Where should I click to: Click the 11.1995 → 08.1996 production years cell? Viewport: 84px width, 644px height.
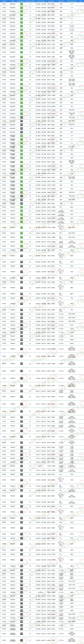[x=41, y=200]
